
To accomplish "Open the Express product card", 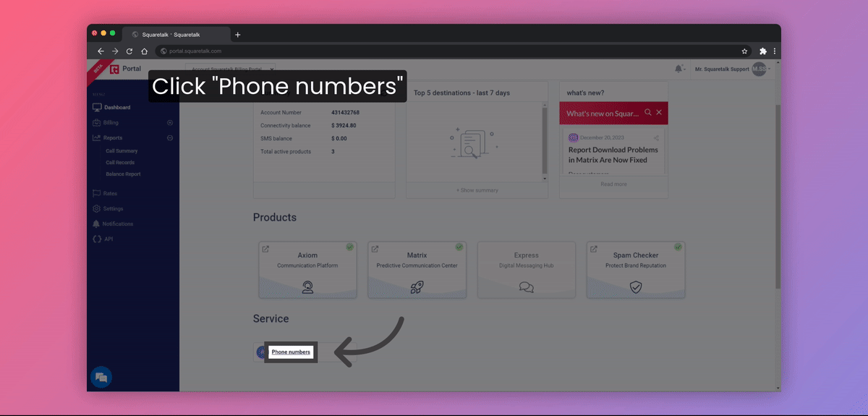I will [x=527, y=270].
